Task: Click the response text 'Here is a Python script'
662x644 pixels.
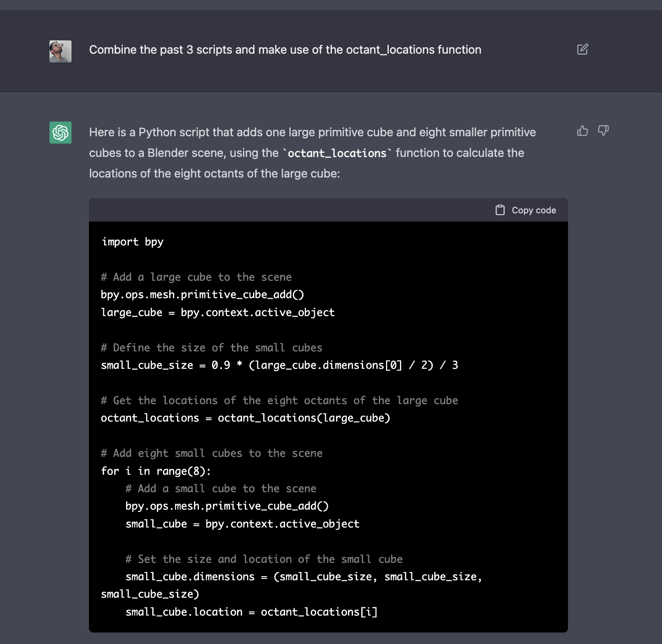Action: 312,133
